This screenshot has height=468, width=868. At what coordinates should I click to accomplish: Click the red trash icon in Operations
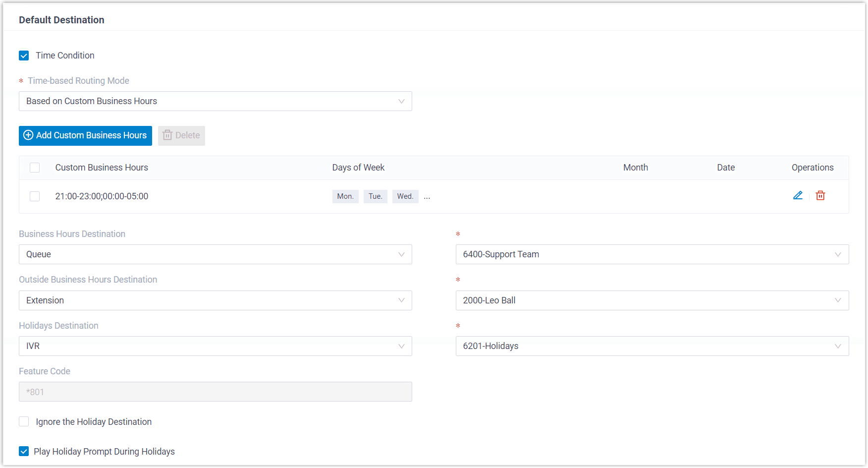(x=820, y=196)
